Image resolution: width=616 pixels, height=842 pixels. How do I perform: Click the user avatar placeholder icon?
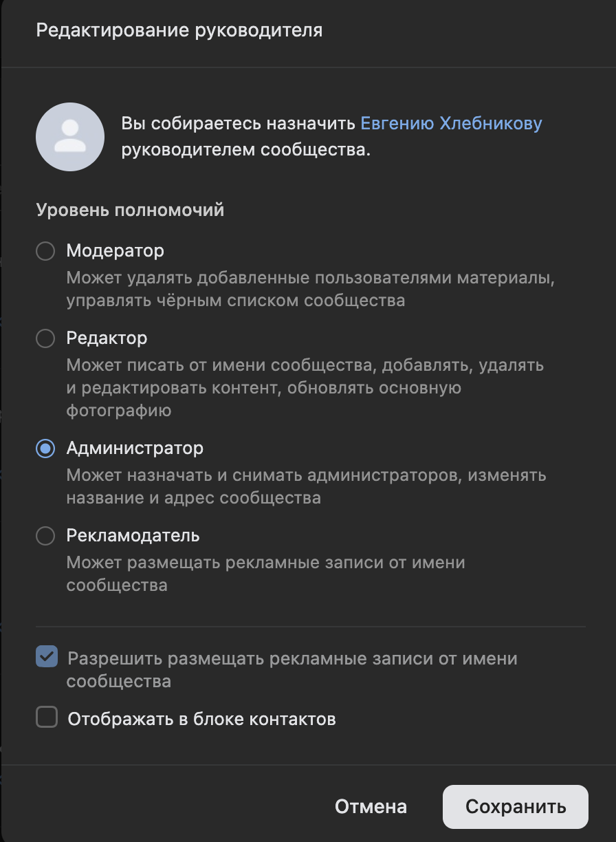(x=69, y=137)
